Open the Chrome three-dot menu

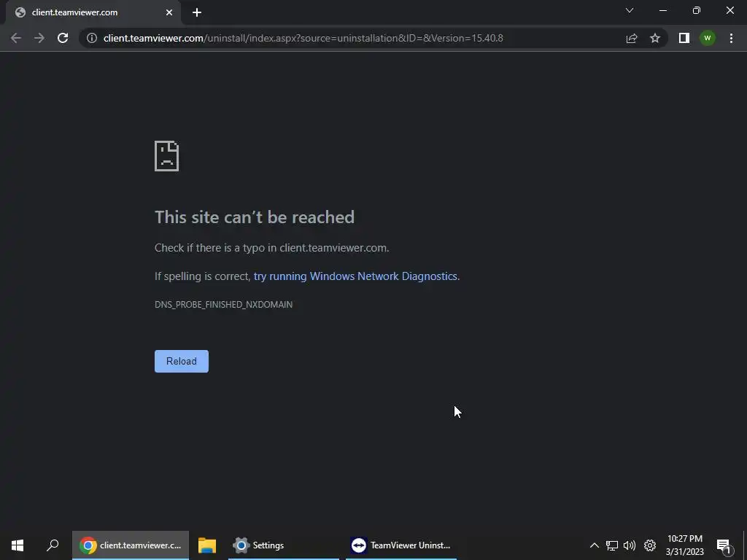click(x=731, y=38)
